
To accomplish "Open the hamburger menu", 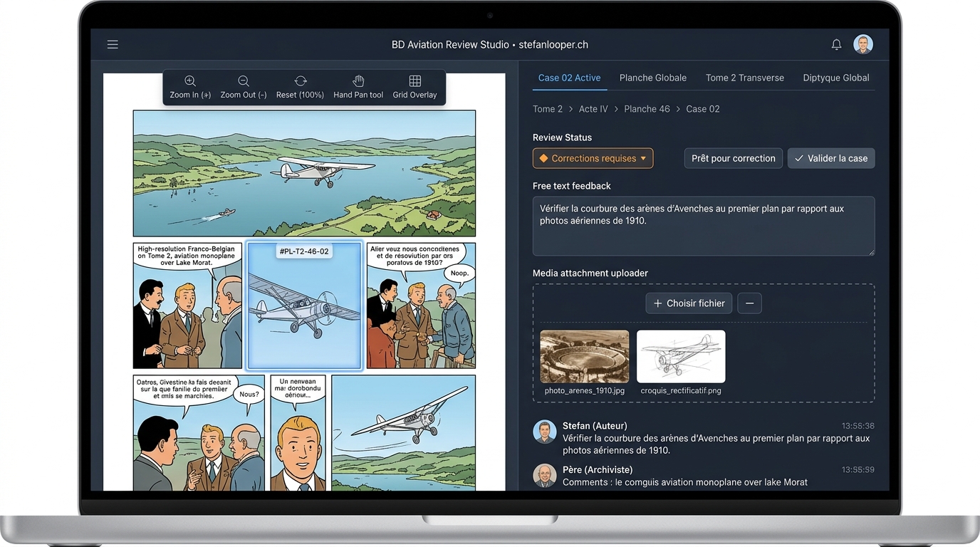I will pos(113,44).
